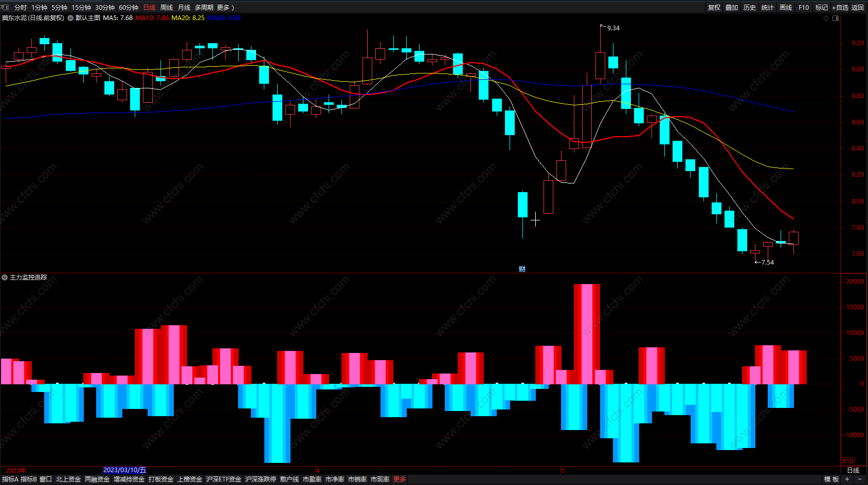Click the 窗口 window tab
Viewport: 868px width, 485px height.
[46, 479]
